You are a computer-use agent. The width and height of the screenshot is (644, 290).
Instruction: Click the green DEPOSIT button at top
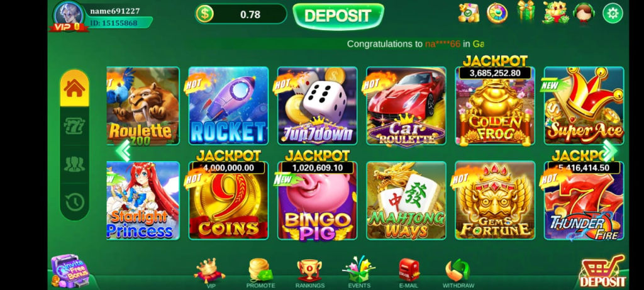[338, 16]
